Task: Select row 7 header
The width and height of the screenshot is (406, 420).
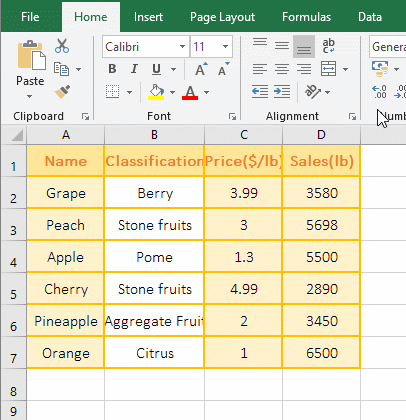Action: (x=13, y=353)
